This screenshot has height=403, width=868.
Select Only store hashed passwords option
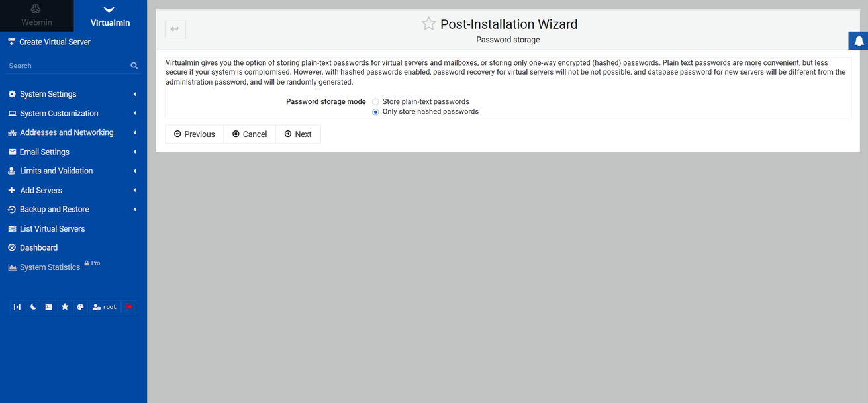(376, 112)
